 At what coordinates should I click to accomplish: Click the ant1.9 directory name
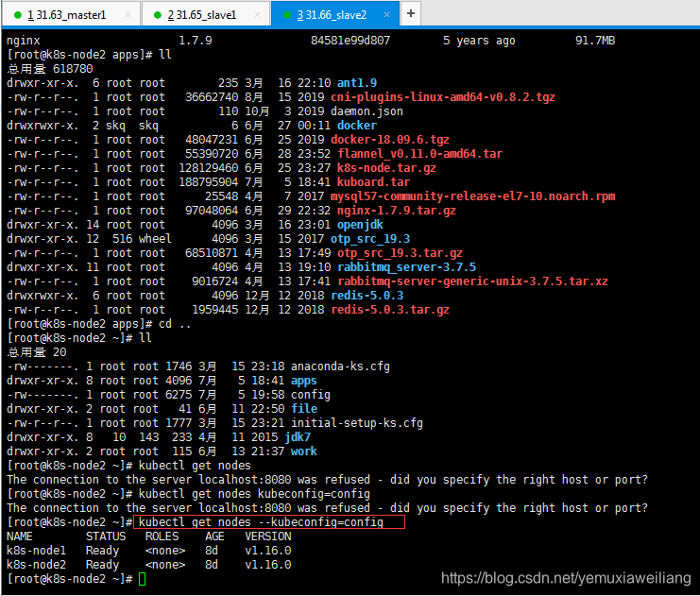(357, 83)
